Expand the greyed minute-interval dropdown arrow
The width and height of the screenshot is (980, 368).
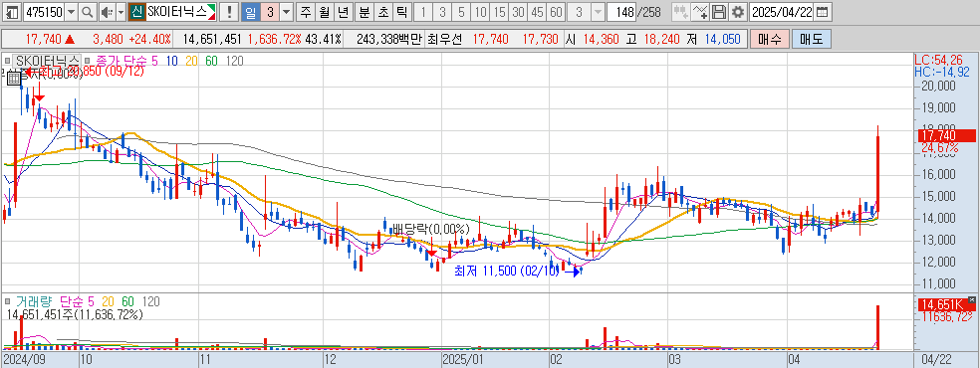(x=598, y=11)
